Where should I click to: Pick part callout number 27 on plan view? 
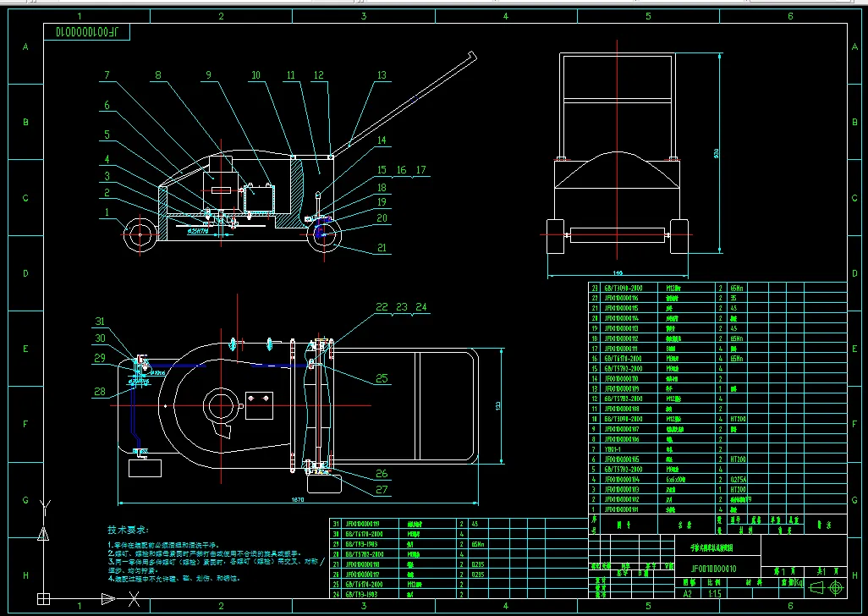click(382, 490)
